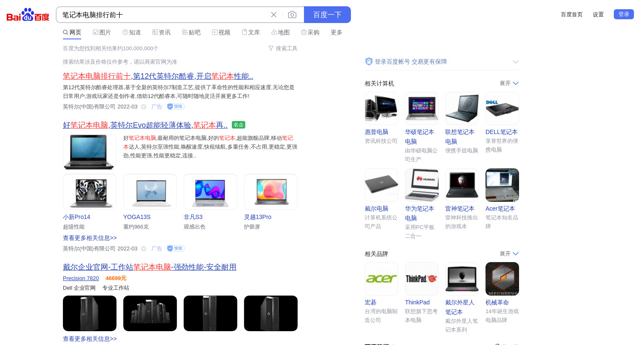Open 戴尔企业官网 工作站 result title
Image resolution: width=644 pixels, height=345 pixels.
(x=150, y=267)
